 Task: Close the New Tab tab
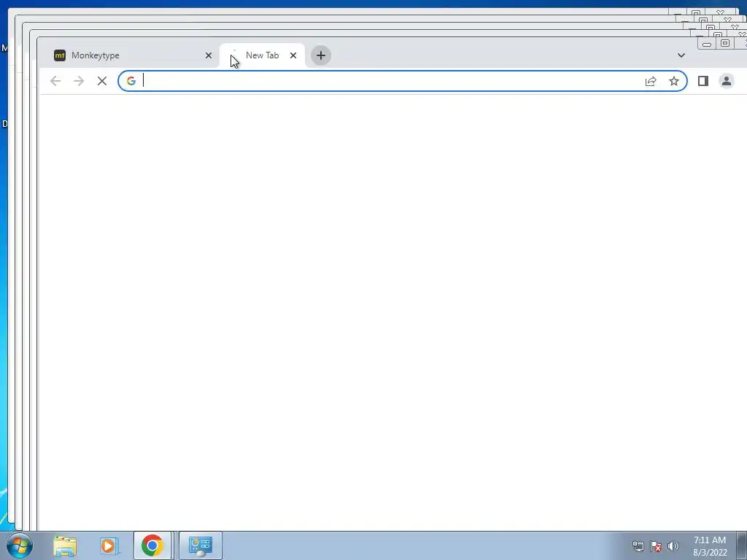pyautogui.click(x=293, y=55)
